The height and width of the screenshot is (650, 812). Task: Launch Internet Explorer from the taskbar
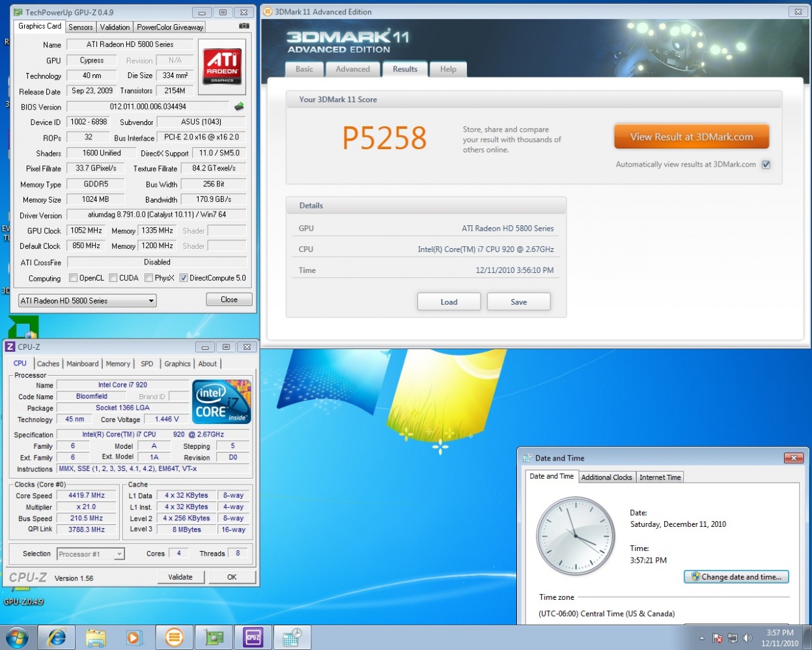56,637
